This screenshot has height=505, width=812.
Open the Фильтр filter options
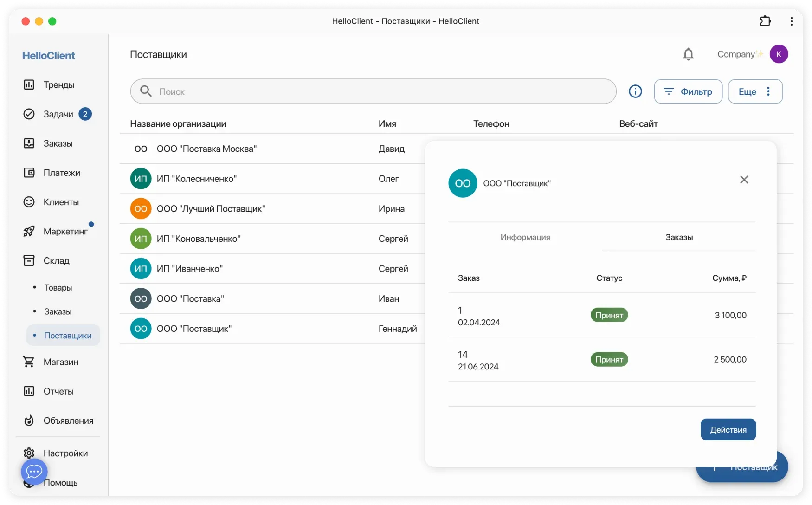[x=688, y=91]
